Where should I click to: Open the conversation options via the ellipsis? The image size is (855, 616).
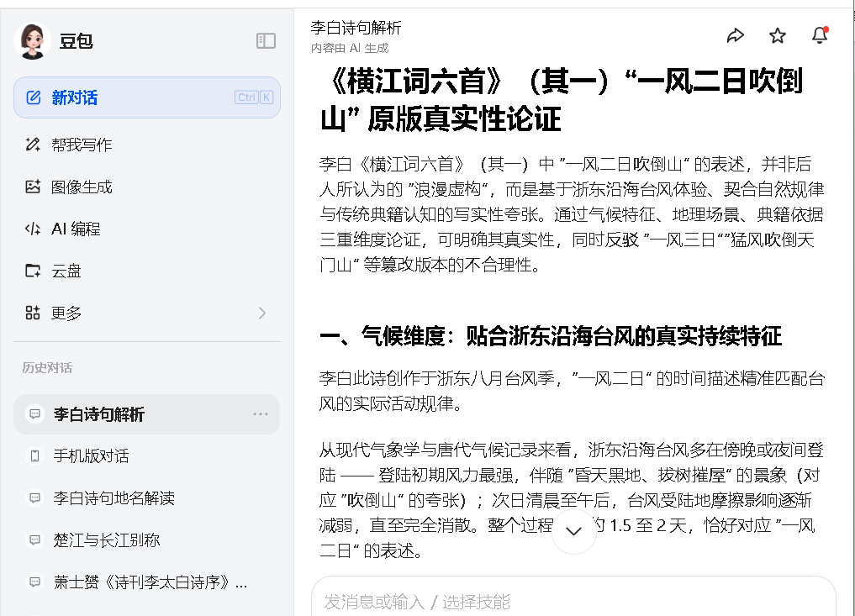(x=261, y=413)
